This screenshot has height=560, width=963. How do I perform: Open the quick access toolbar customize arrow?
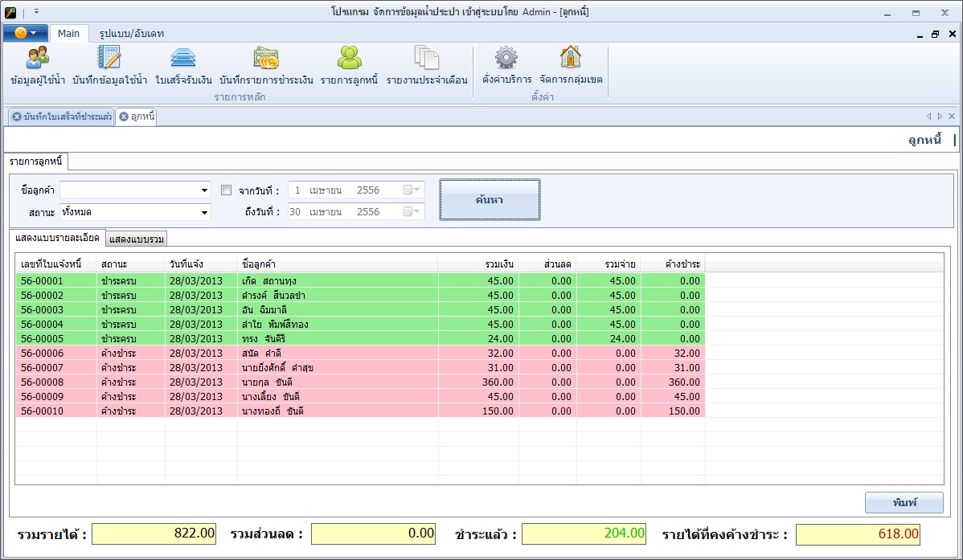point(36,12)
